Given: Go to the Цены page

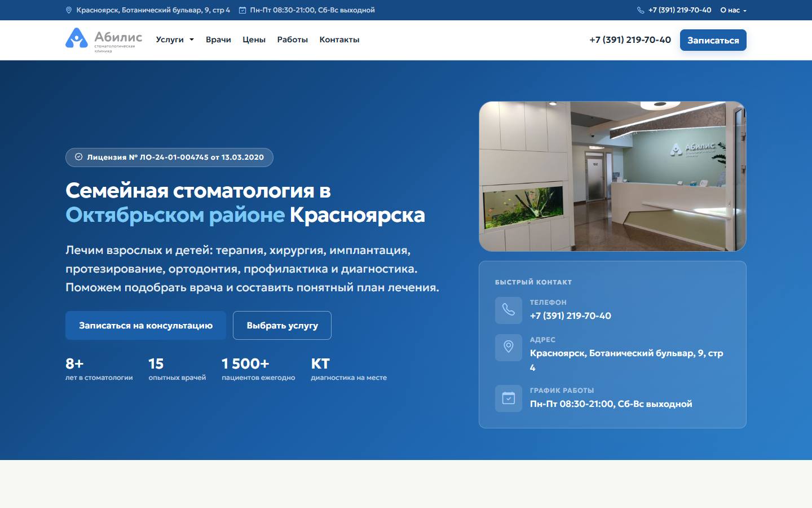Looking at the screenshot, I should [x=254, y=40].
